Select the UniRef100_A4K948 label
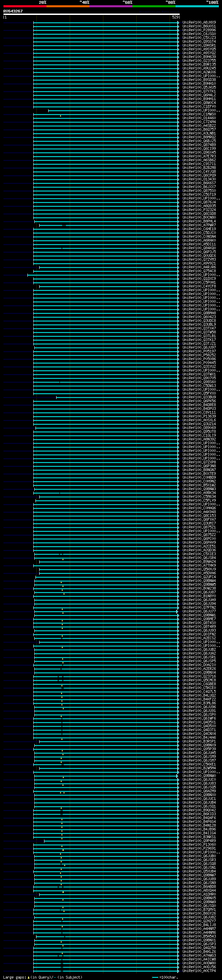This screenshot has width=222, height=980. pos(199,512)
